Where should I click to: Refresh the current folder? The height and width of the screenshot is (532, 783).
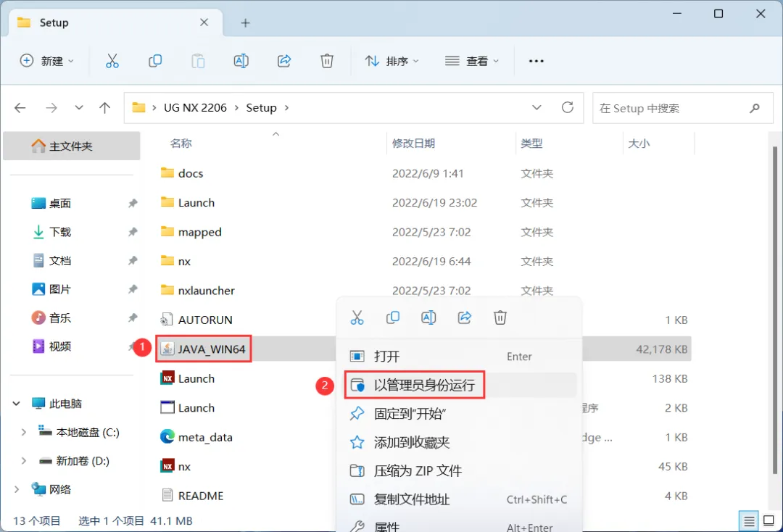click(567, 107)
